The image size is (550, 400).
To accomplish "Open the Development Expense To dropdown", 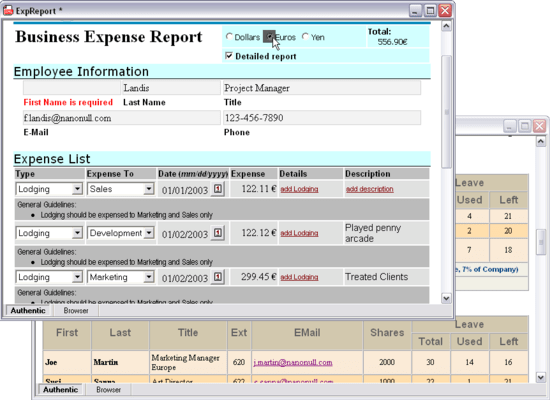I will pos(149,233).
